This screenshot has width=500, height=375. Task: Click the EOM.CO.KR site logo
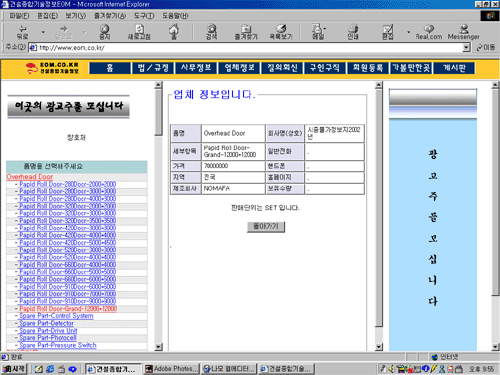pos(52,68)
